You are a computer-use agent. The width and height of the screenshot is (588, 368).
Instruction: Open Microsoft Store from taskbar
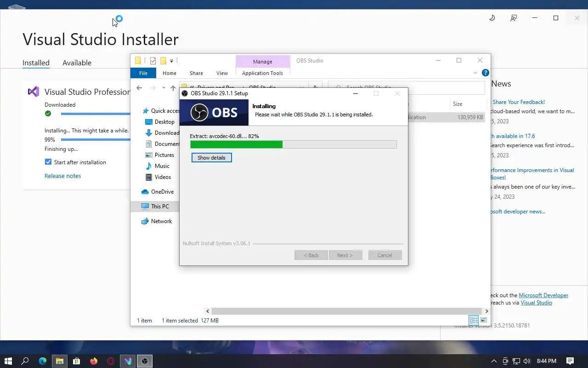[77, 361]
